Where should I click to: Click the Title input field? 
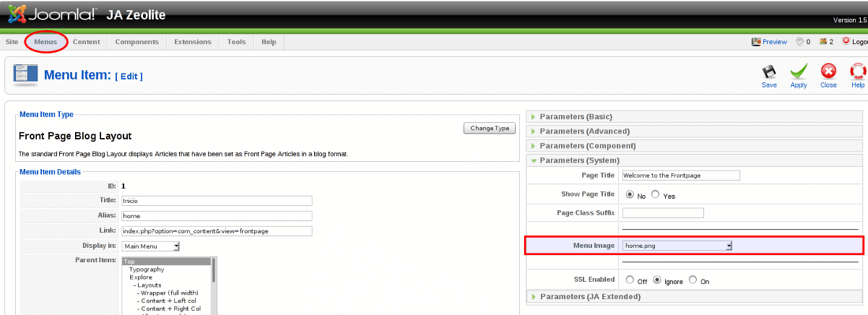coord(217,201)
